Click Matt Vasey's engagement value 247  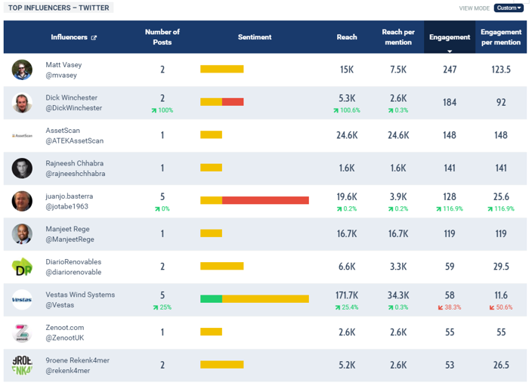coord(450,69)
